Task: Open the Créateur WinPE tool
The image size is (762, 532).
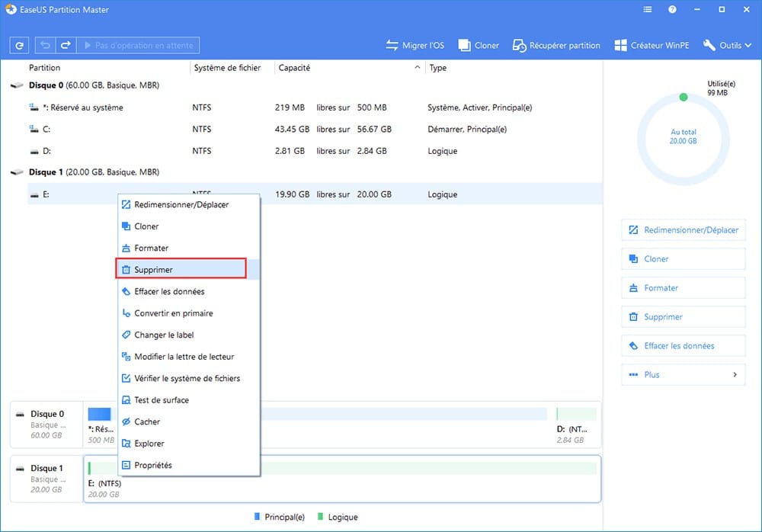Action: (x=652, y=45)
